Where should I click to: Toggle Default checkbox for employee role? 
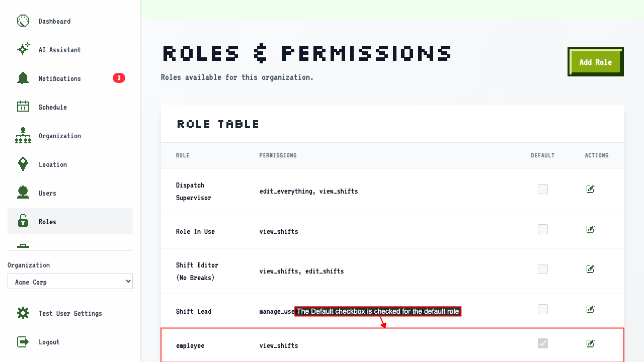(x=543, y=343)
